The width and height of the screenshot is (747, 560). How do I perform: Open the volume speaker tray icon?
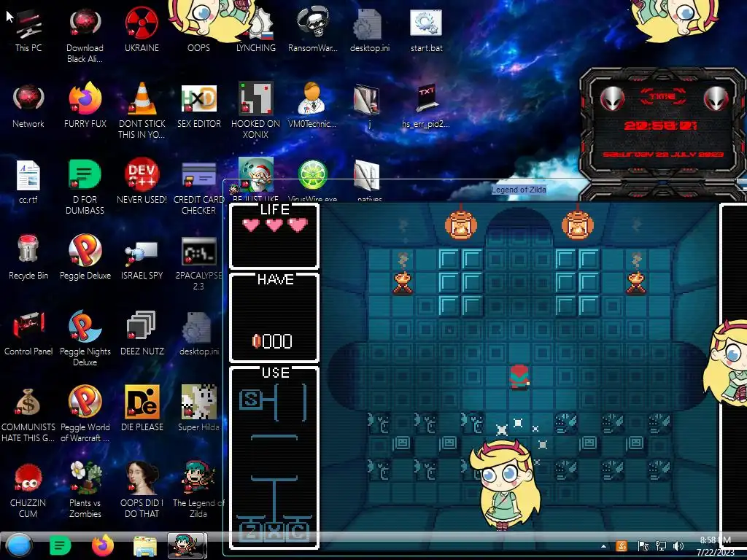pyautogui.click(x=678, y=546)
